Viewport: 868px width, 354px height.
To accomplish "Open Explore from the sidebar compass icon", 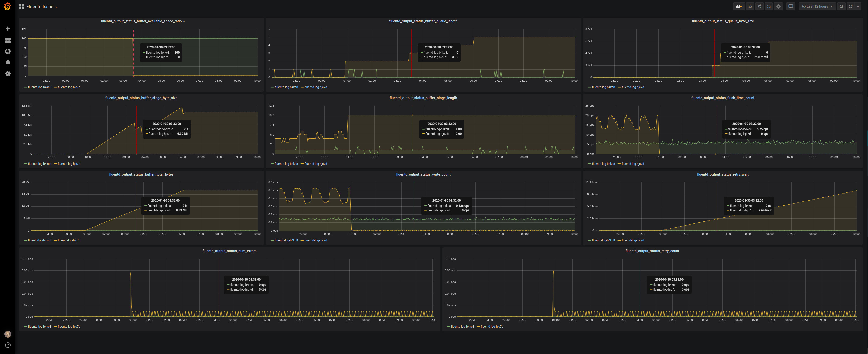I will coord(8,51).
